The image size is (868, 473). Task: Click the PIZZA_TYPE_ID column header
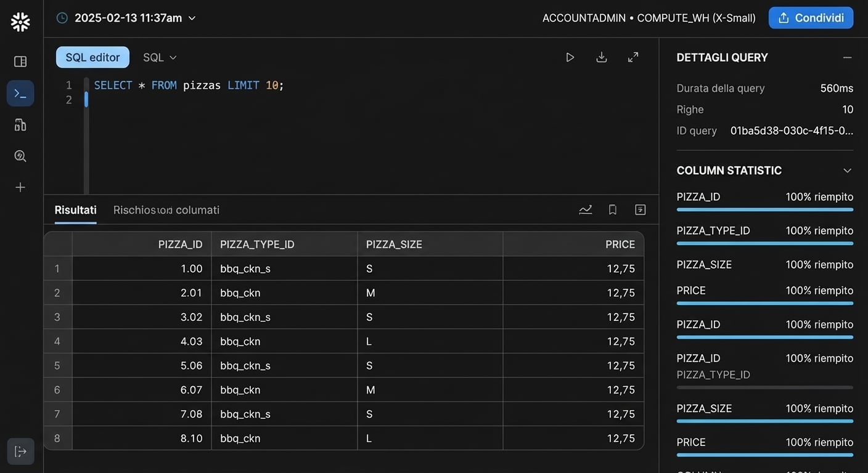click(257, 245)
